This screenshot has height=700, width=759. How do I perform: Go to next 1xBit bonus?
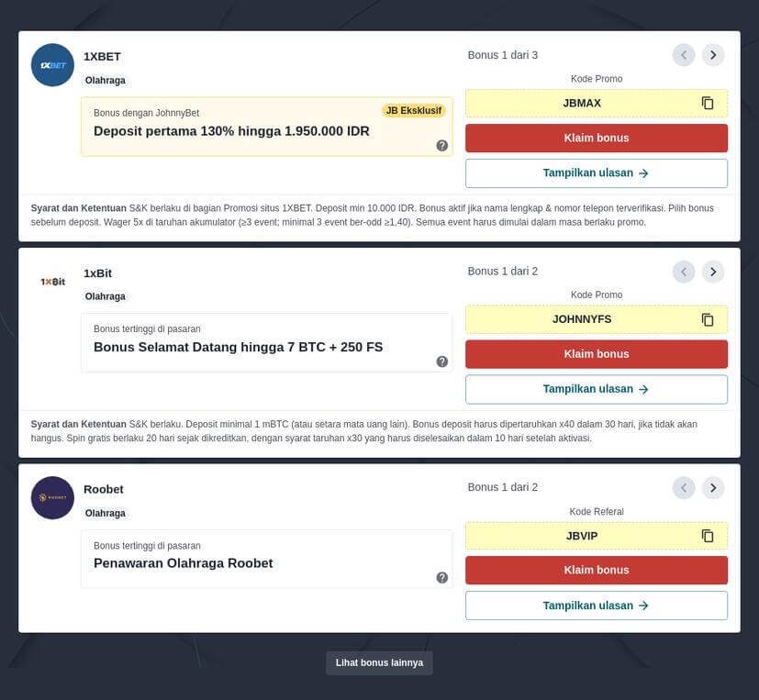[x=713, y=272]
